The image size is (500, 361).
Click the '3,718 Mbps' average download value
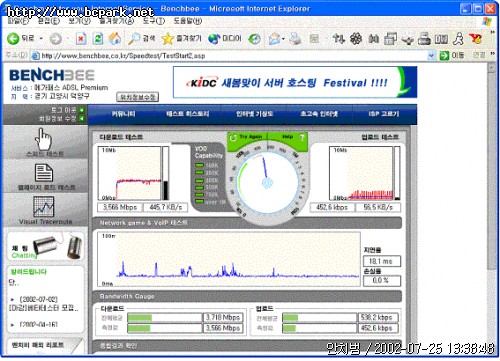point(223,317)
